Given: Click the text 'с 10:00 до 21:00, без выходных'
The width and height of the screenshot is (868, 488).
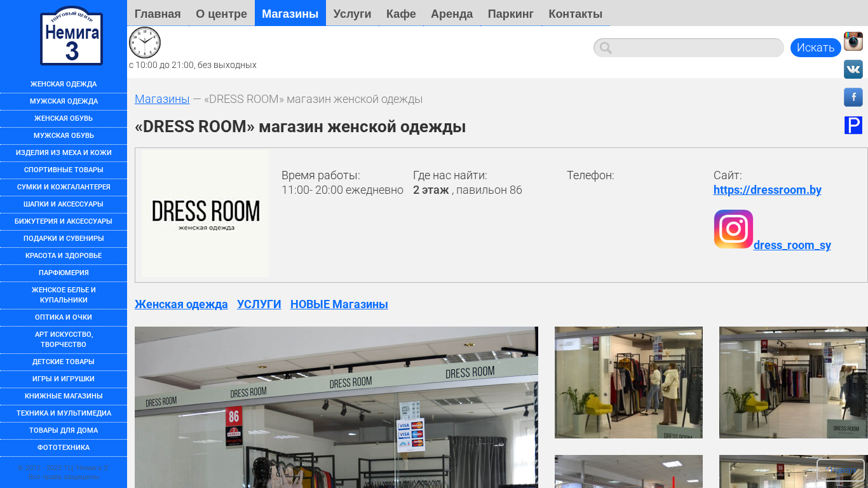Looking at the screenshot, I should point(193,65).
